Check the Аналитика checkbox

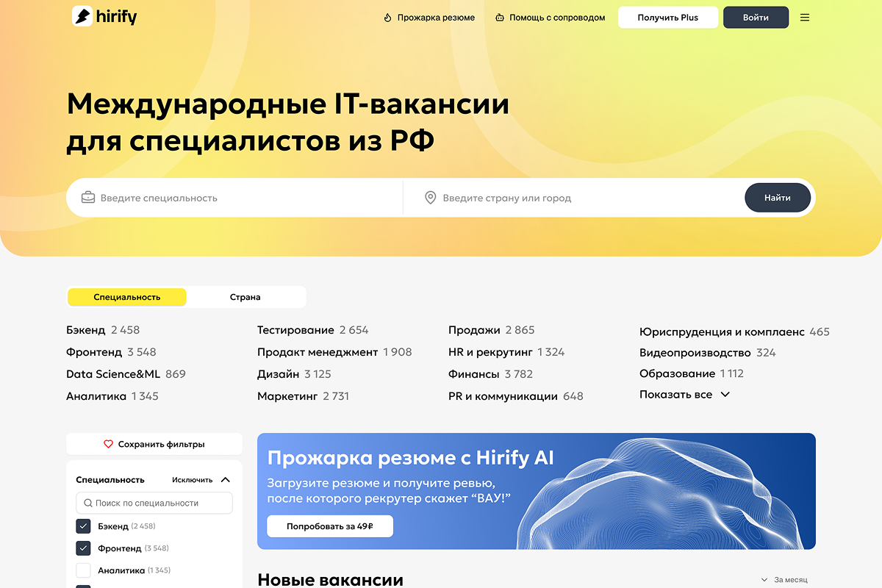(x=83, y=570)
